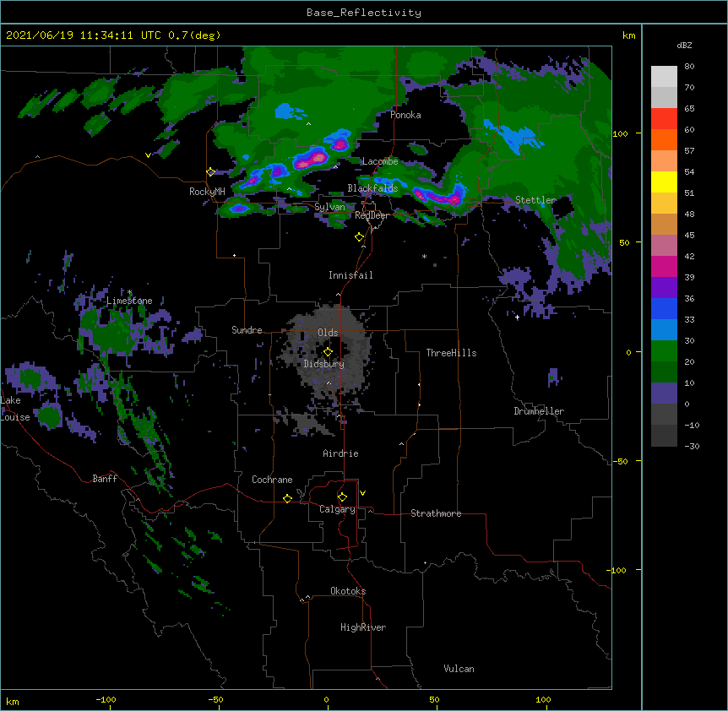
Task: Click the white asterisk above the Limestone label
Action: point(129,292)
